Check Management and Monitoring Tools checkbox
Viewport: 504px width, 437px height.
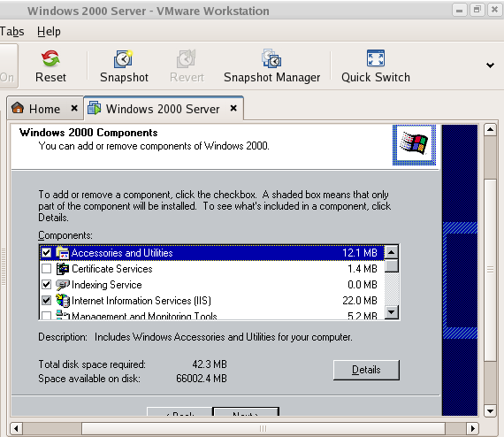(x=47, y=315)
